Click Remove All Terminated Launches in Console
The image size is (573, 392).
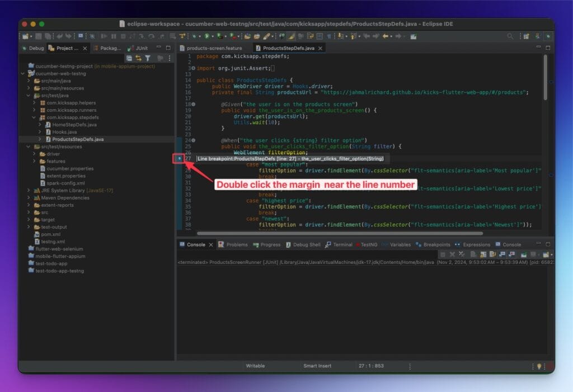click(462, 254)
